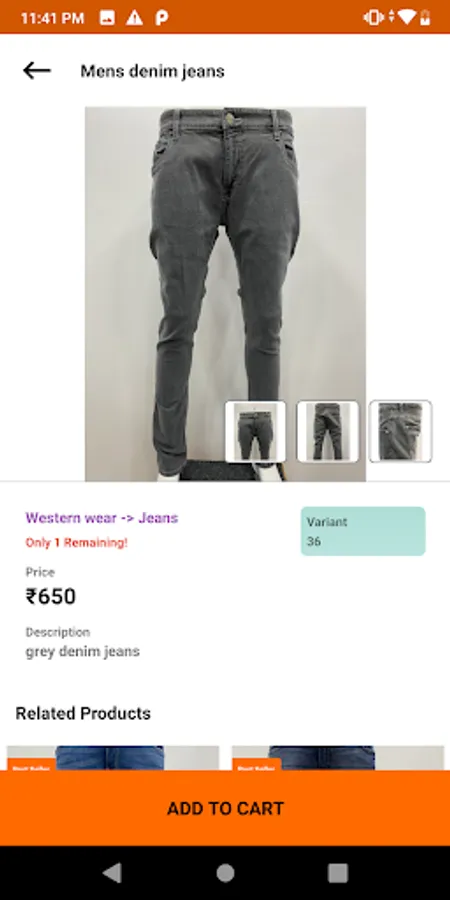This screenshot has height=900, width=450.
Task: Open second related blue jeans product
Action: pos(338,758)
